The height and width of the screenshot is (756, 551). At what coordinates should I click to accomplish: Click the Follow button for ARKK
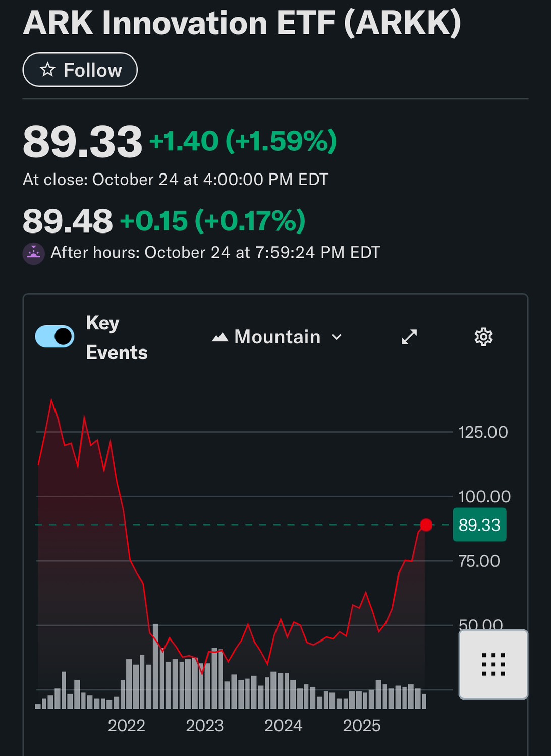(80, 70)
